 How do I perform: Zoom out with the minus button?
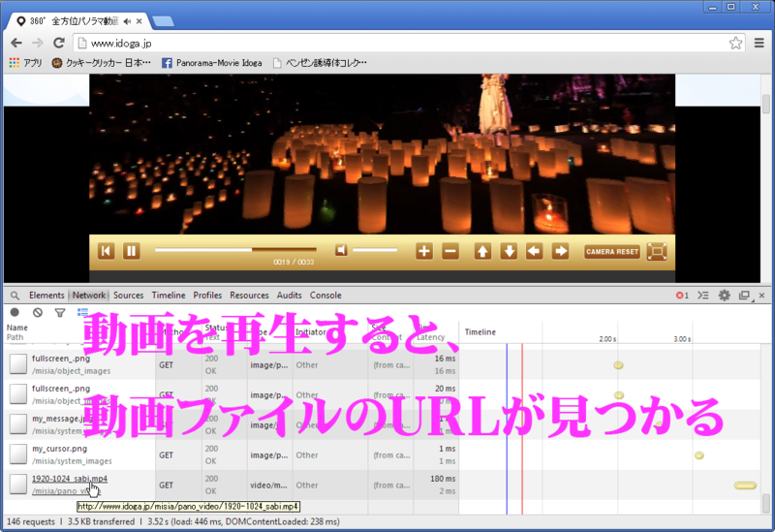click(450, 251)
